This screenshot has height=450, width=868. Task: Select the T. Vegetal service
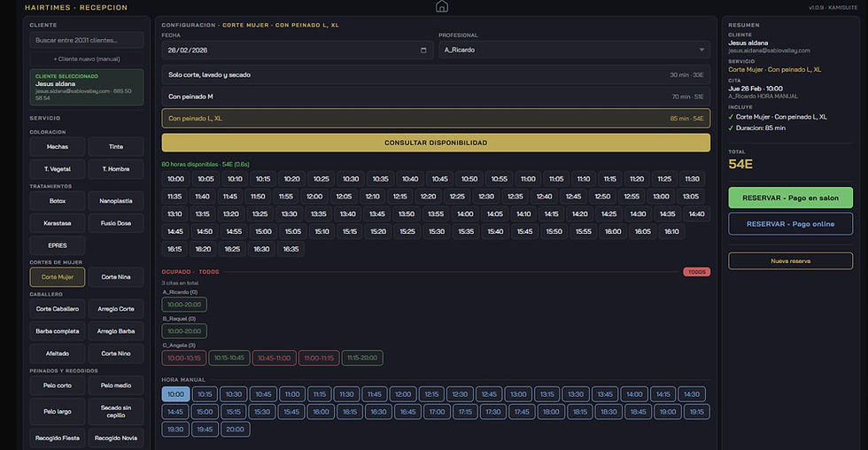click(58, 169)
